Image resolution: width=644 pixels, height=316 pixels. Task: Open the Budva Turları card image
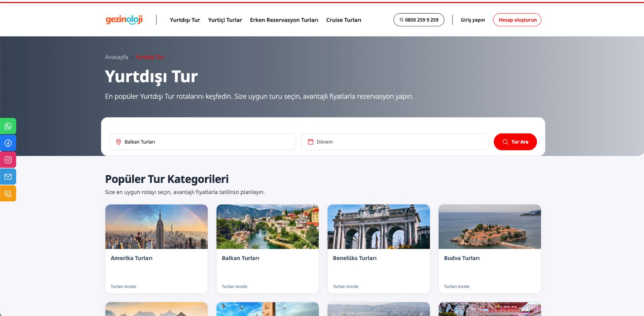click(x=490, y=227)
